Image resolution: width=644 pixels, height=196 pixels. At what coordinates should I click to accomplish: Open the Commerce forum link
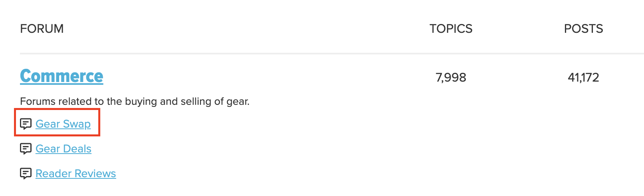click(62, 76)
